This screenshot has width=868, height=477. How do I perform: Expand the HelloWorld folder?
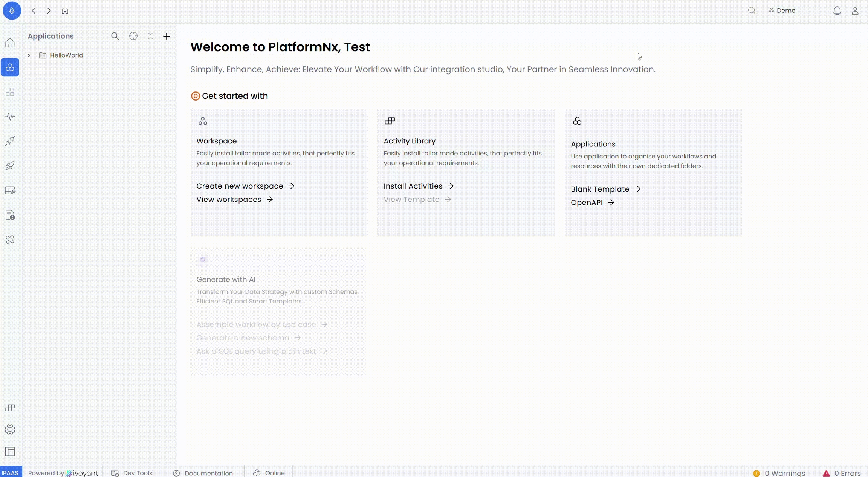[29, 55]
